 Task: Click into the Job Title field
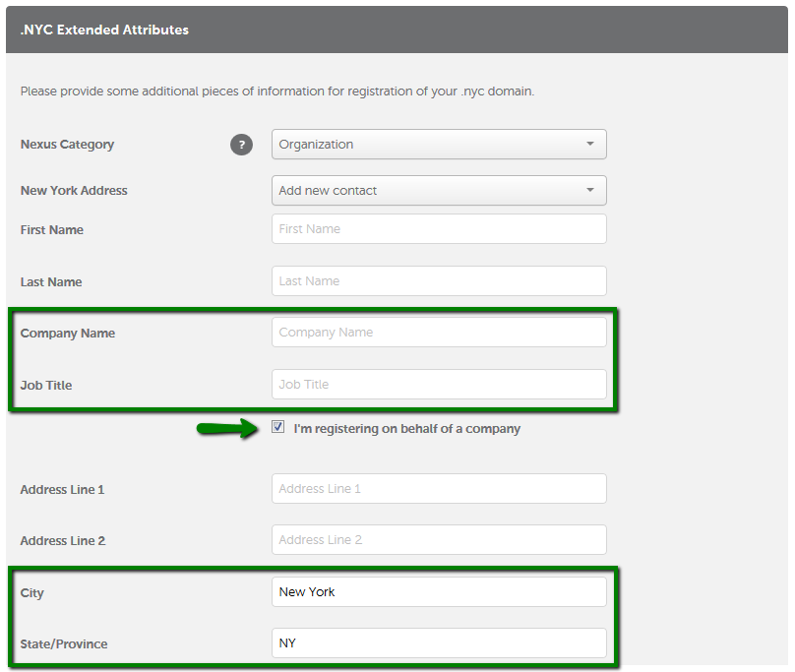(439, 385)
